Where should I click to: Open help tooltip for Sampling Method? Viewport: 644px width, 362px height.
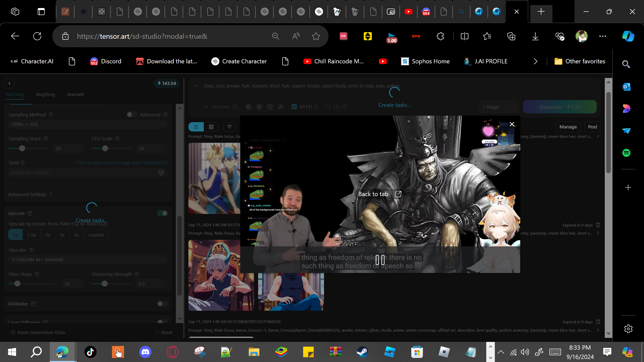51,115
